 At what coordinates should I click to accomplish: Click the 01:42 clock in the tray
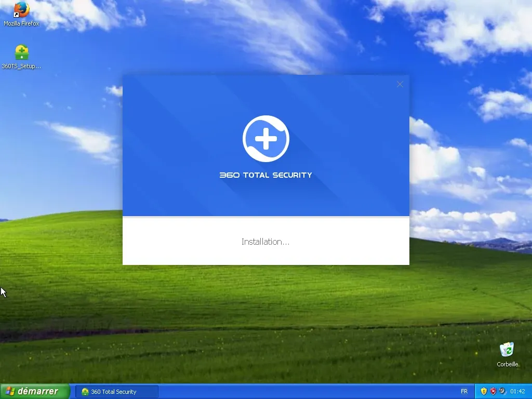517,391
